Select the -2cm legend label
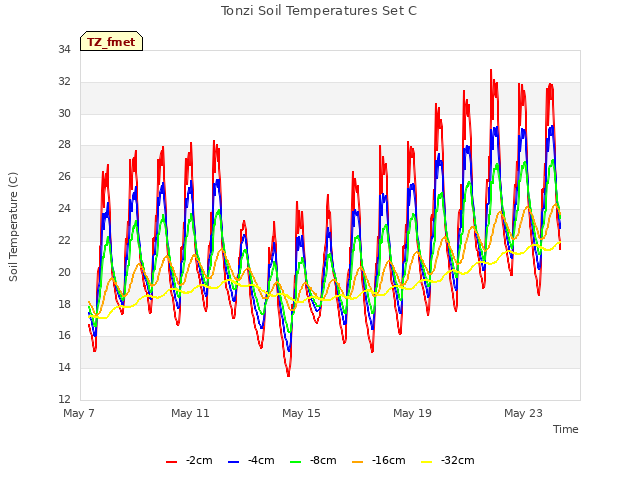 coord(199,461)
